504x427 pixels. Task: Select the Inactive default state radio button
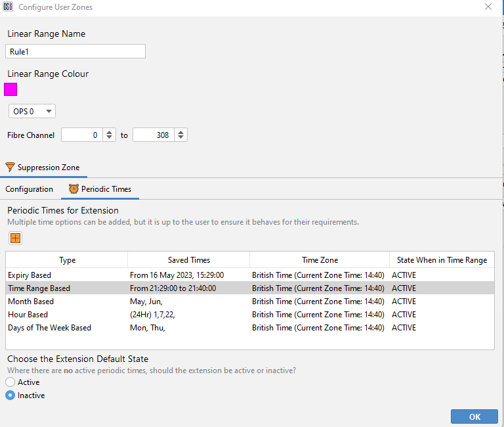[10, 395]
